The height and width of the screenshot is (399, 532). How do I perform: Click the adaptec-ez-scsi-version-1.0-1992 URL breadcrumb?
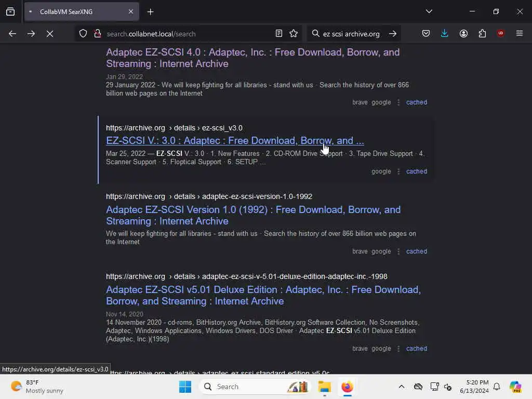coord(209,196)
